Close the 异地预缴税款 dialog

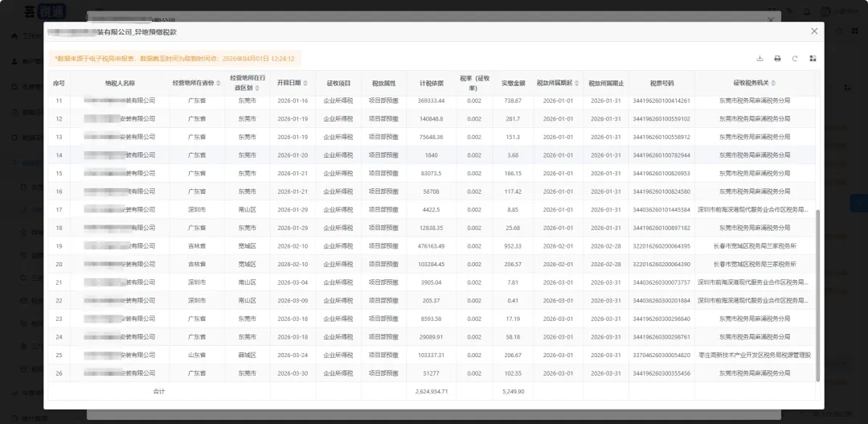tap(813, 31)
